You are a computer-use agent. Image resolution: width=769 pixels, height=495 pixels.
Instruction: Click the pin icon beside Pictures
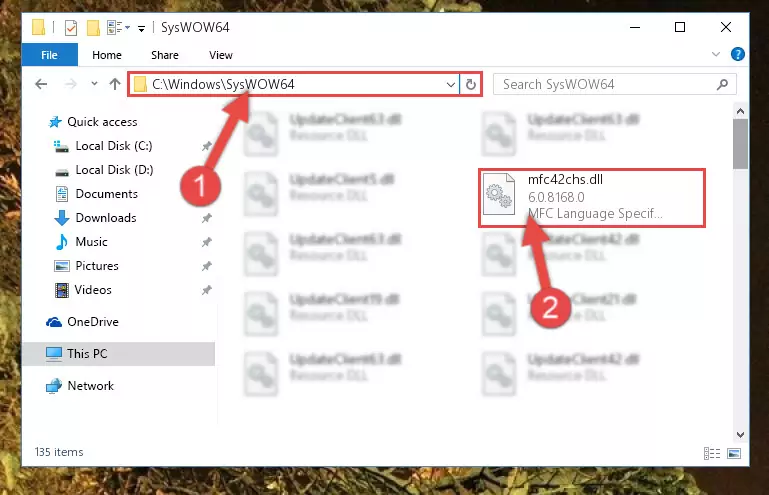(206, 266)
